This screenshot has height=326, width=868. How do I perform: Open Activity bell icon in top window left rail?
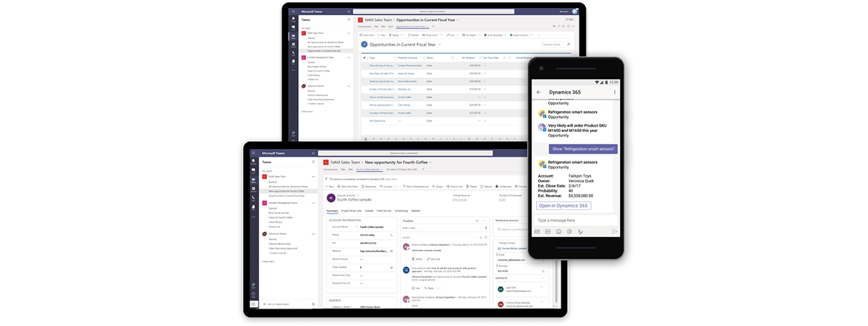pos(293,19)
